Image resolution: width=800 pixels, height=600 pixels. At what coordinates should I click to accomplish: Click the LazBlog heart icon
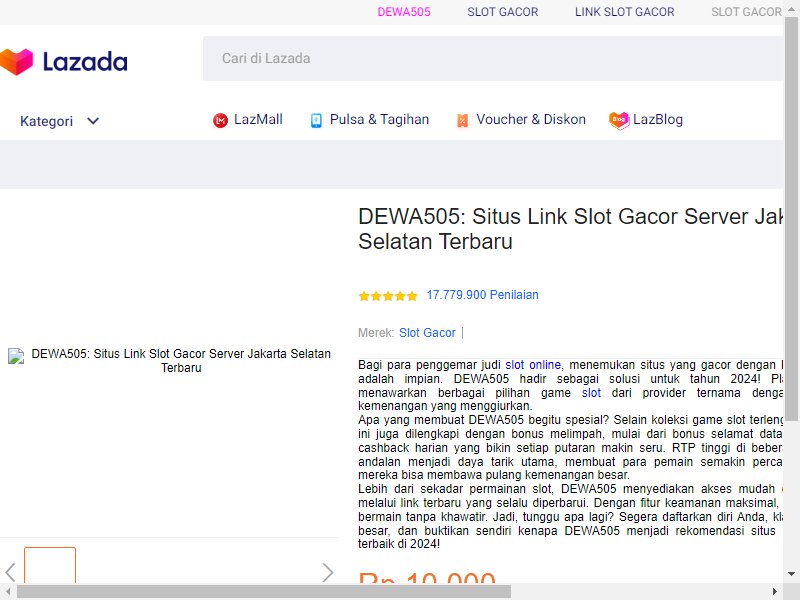619,121
